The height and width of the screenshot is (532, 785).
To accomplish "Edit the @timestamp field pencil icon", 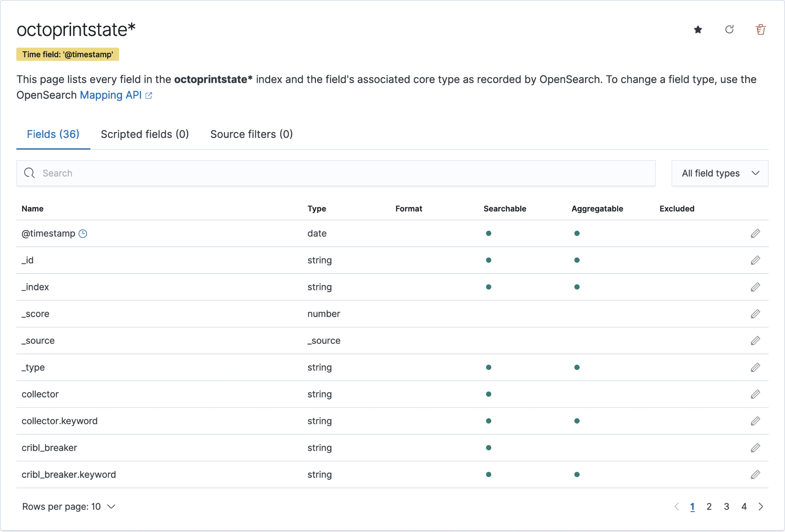I will tap(755, 234).
